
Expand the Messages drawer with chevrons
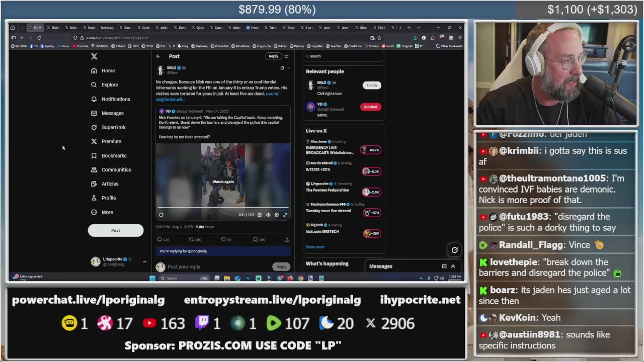[x=453, y=266]
